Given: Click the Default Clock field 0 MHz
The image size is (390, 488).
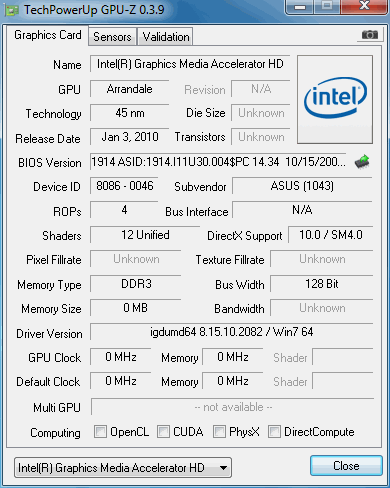Looking at the screenshot, I should (x=121, y=381).
